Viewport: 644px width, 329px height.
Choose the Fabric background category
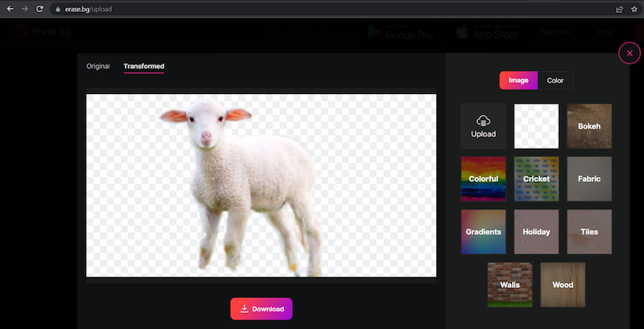(589, 179)
